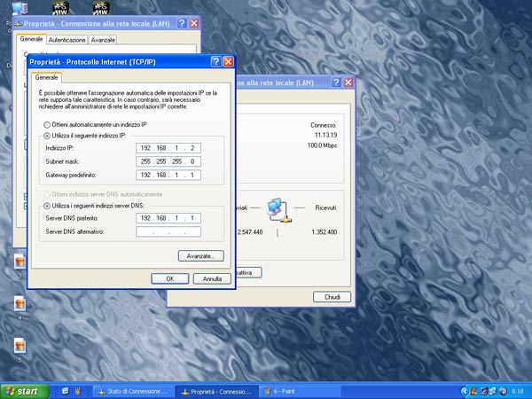Select desktop image file labeled 5
This screenshot has height=399, width=532.
20,346
